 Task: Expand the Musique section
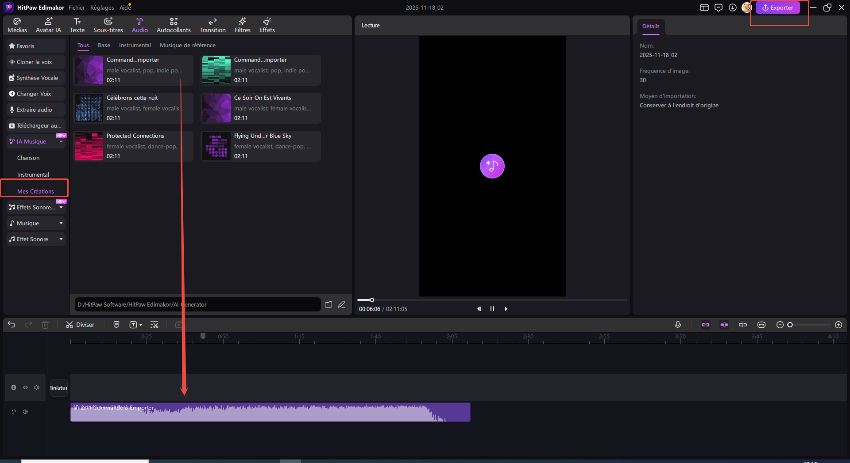tap(61, 223)
